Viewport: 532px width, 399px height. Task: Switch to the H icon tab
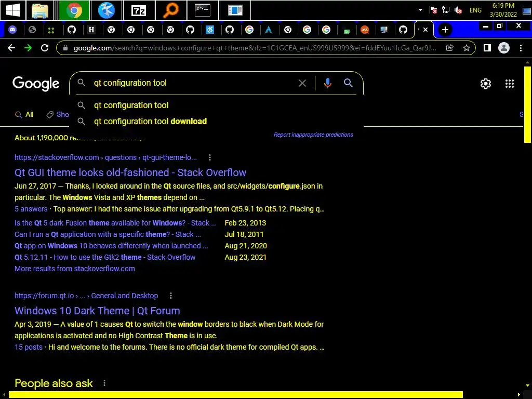[91, 30]
